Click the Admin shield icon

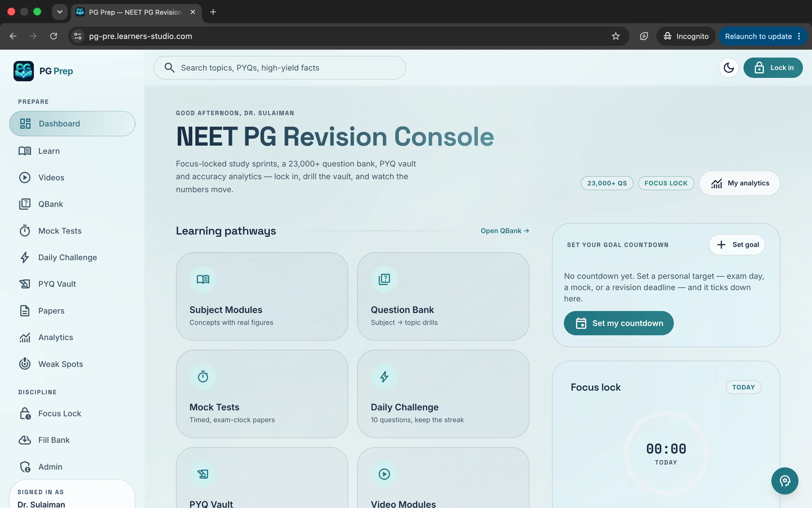[25, 467]
